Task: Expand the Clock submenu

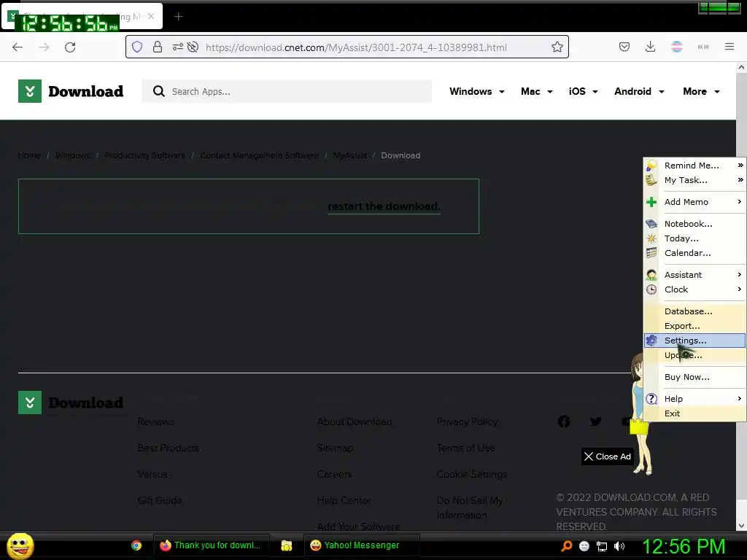Action: pyautogui.click(x=740, y=289)
